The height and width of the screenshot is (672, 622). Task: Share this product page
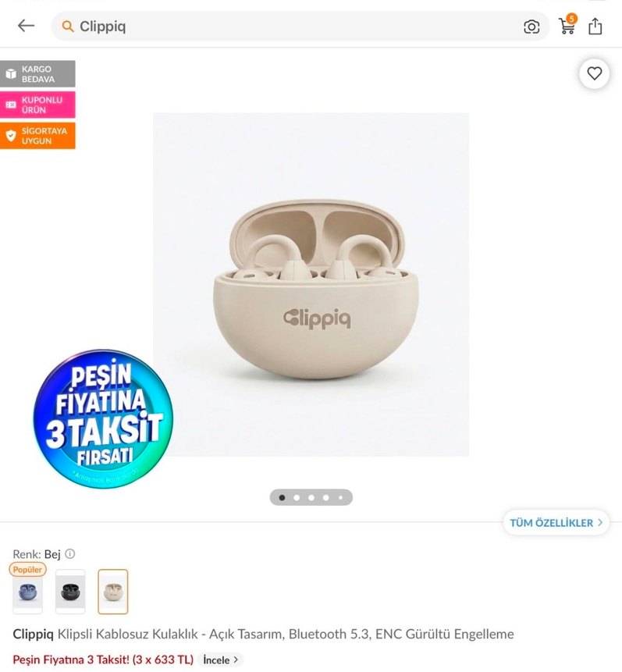coord(595,26)
